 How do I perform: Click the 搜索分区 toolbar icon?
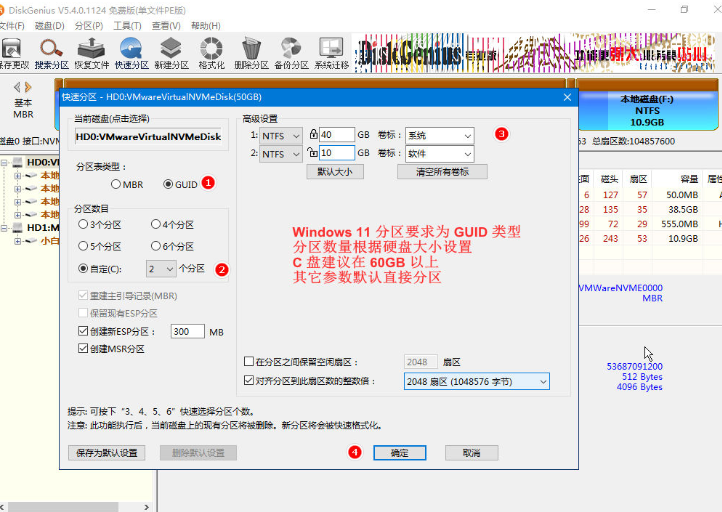pyautogui.click(x=51, y=52)
